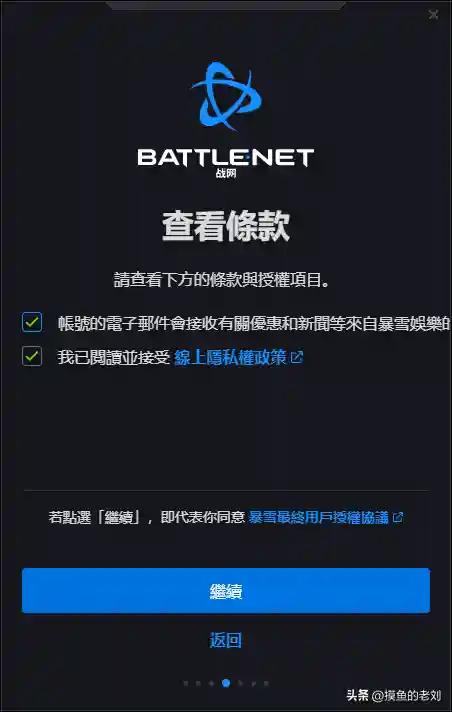Close the terms dialog with X
Image resolution: width=452 pixels, height=712 pixels.
point(433,15)
